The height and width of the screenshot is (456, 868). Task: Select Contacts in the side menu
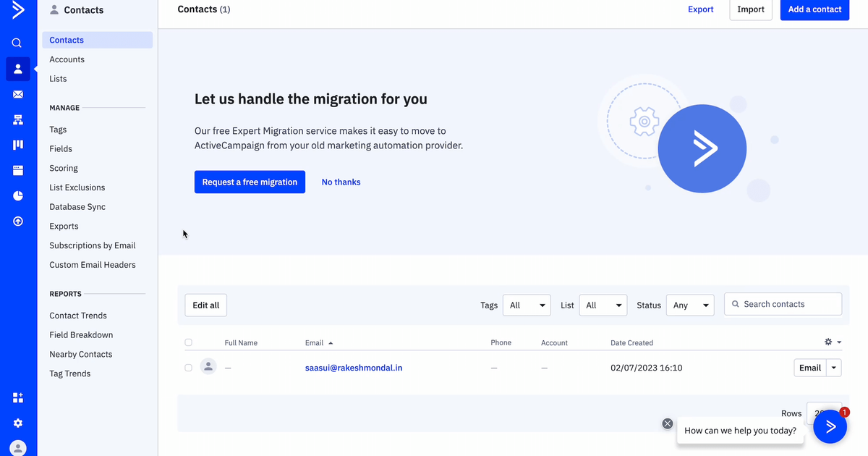[x=97, y=40]
